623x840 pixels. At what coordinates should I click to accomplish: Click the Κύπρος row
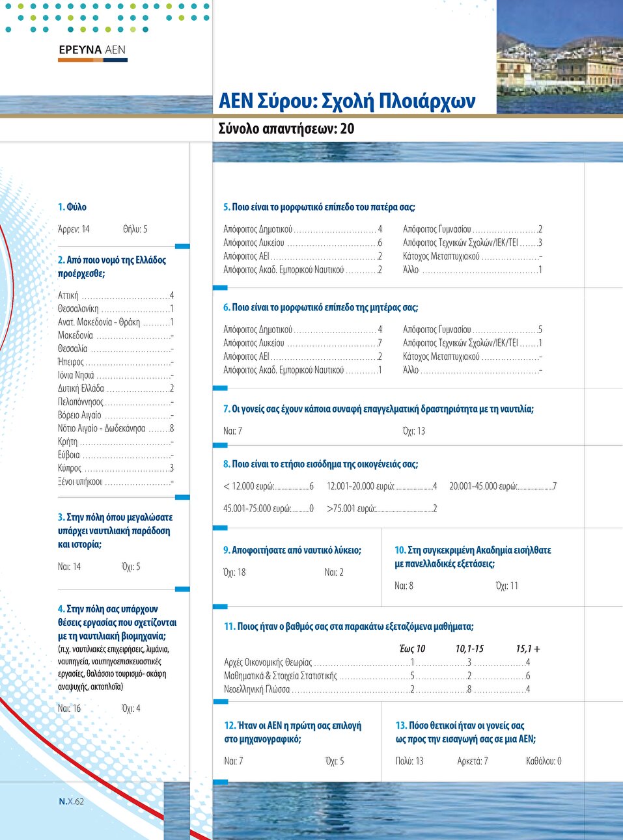point(116,468)
